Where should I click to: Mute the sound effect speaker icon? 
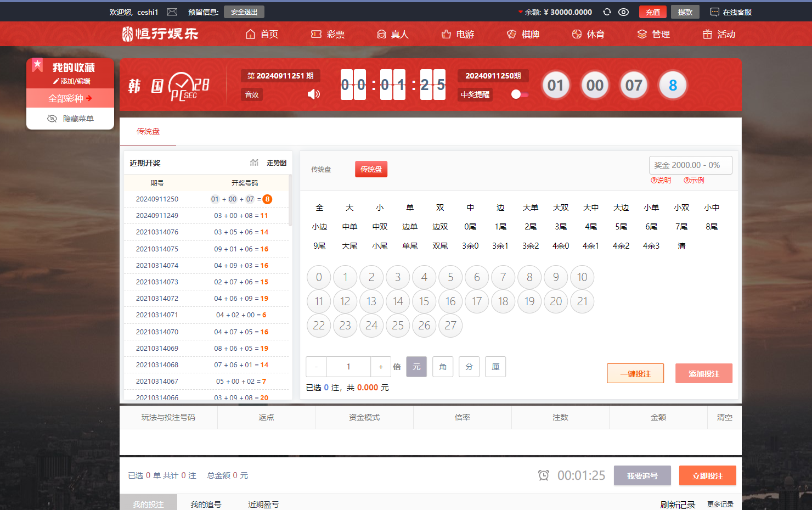(313, 94)
